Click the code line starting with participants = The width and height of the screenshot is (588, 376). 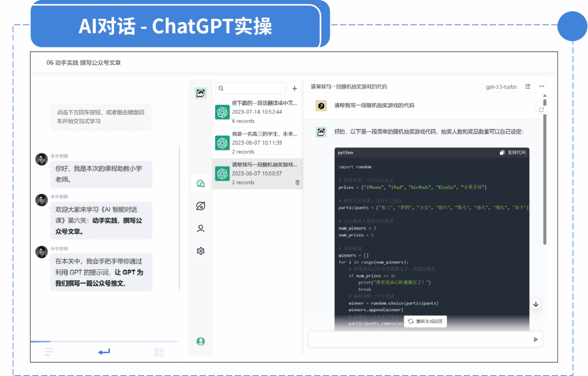434,208
